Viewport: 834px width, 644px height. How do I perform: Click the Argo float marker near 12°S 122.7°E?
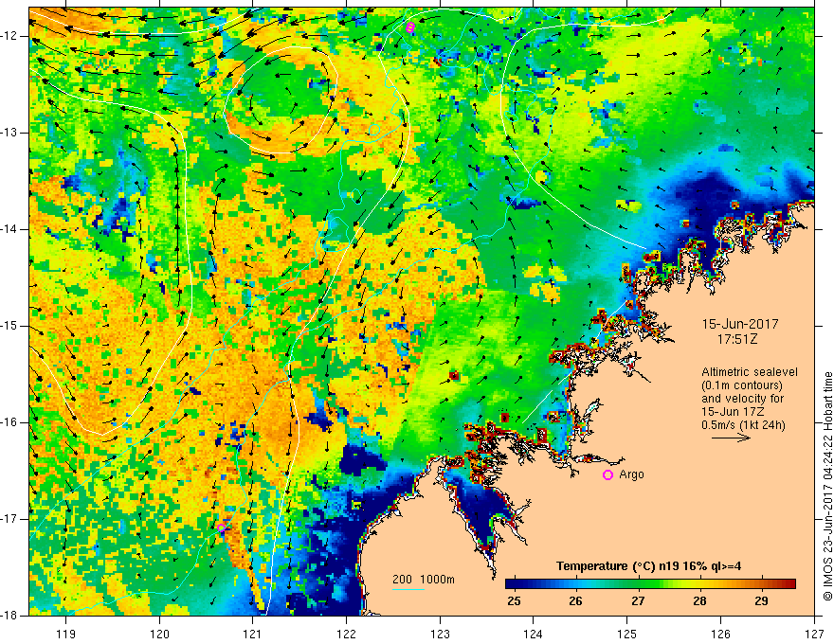(x=409, y=27)
